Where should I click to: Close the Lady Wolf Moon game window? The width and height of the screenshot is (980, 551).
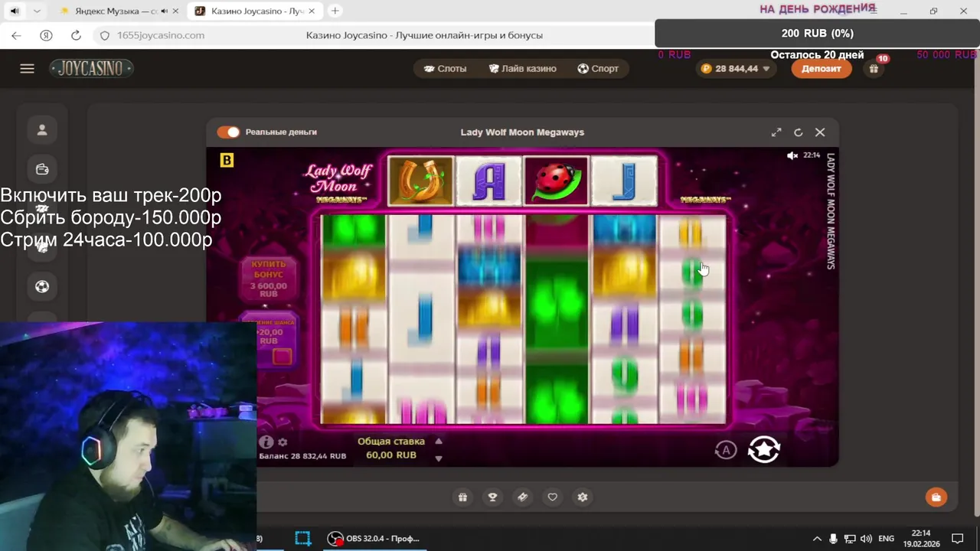(x=820, y=132)
